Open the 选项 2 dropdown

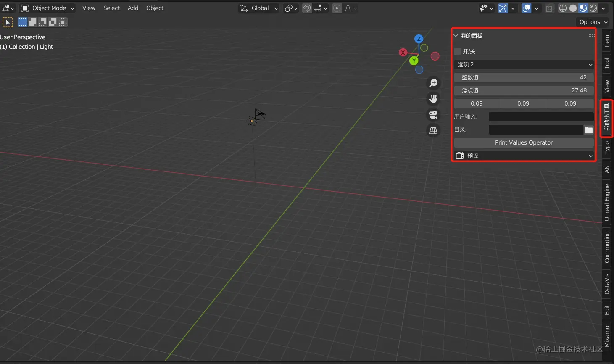click(524, 64)
